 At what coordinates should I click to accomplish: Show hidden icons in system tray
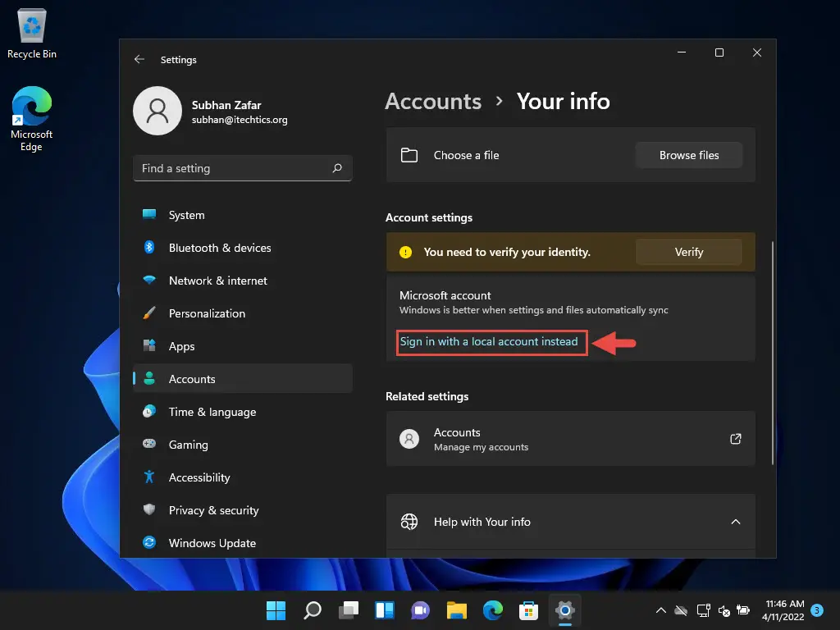660,610
